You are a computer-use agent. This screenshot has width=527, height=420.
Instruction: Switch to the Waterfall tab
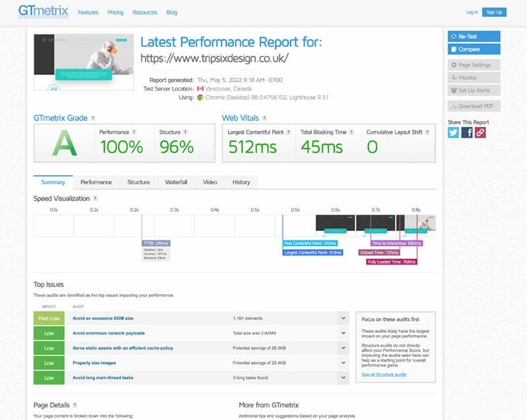pyautogui.click(x=176, y=182)
